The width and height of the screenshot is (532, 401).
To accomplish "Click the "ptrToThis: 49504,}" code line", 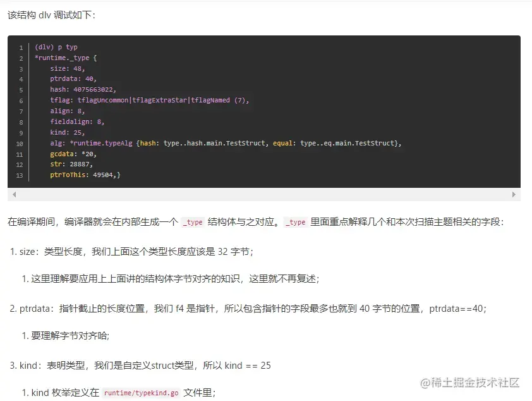I will (85, 175).
